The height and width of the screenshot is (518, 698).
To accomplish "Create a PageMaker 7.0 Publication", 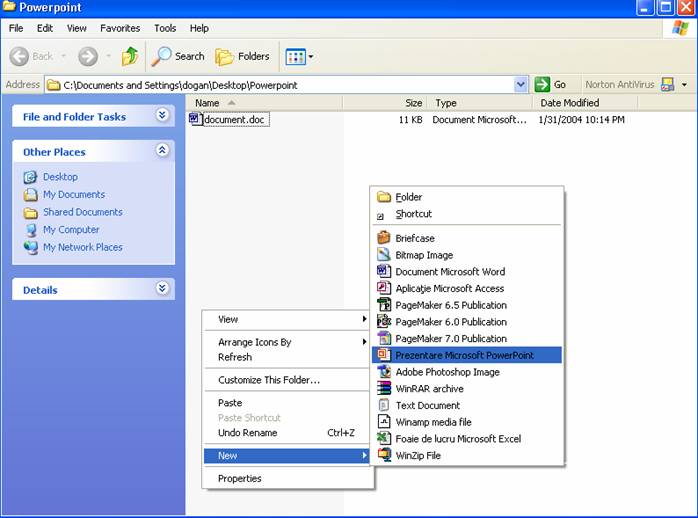I will [467, 339].
